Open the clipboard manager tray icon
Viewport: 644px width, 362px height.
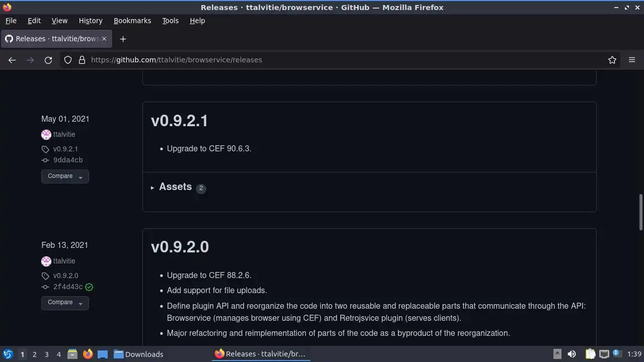pos(590,354)
